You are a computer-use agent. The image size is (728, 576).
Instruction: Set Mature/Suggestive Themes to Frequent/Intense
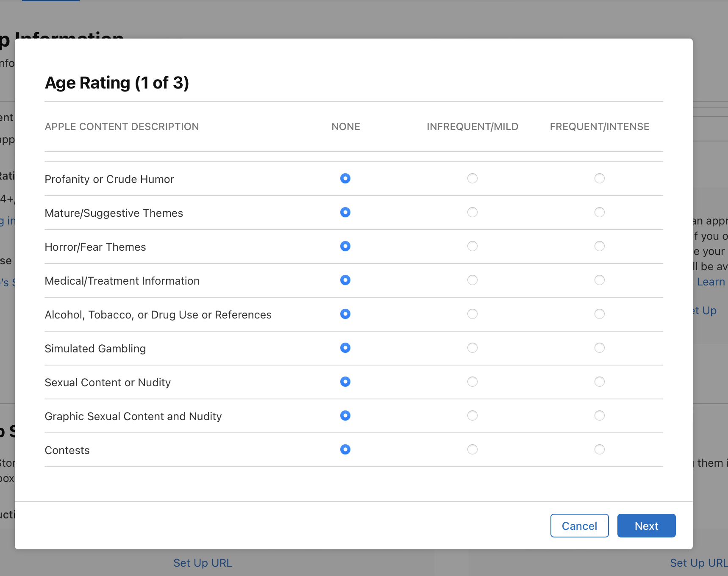pyautogui.click(x=600, y=212)
